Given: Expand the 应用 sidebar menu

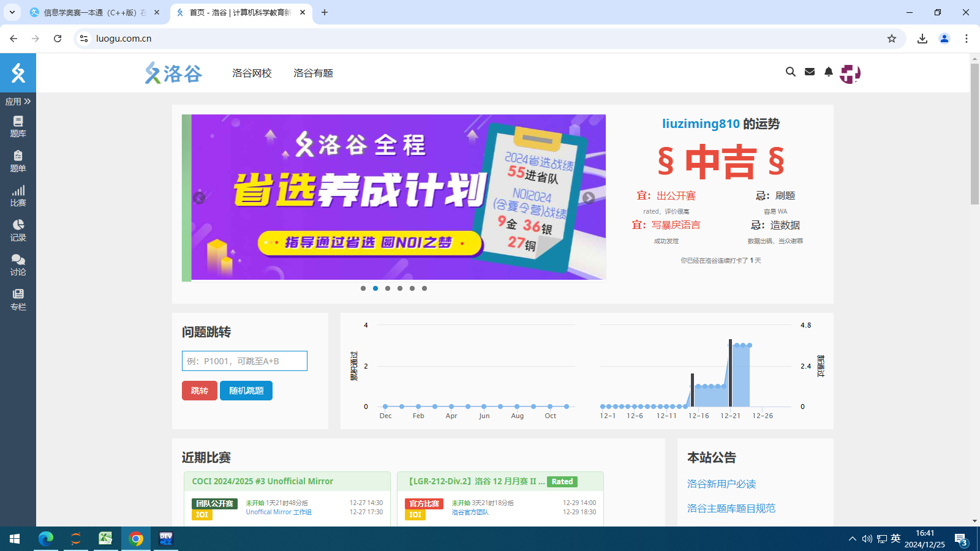Looking at the screenshot, I should (18, 102).
